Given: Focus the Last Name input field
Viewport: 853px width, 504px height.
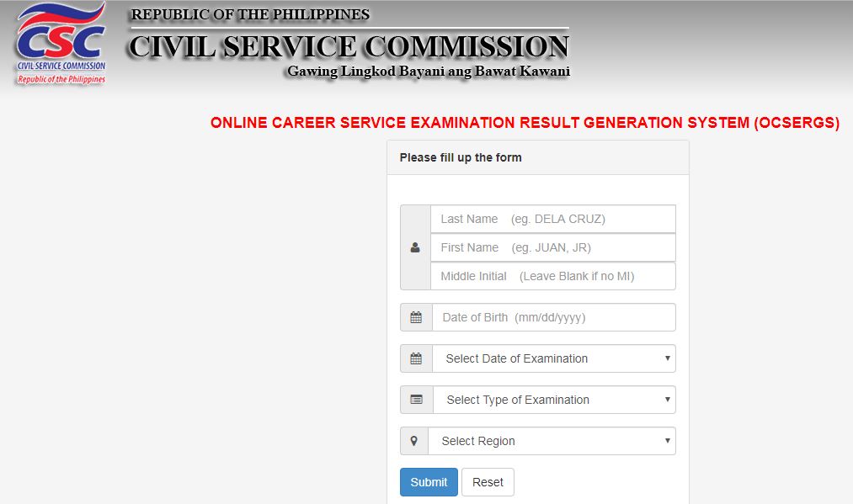Looking at the screenshot, I should (552, 219).
